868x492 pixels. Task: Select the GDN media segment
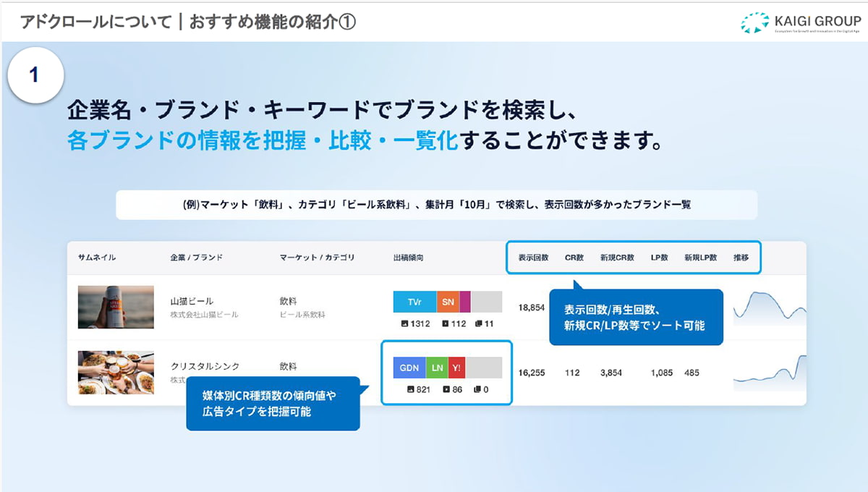(x=409, y=368)
